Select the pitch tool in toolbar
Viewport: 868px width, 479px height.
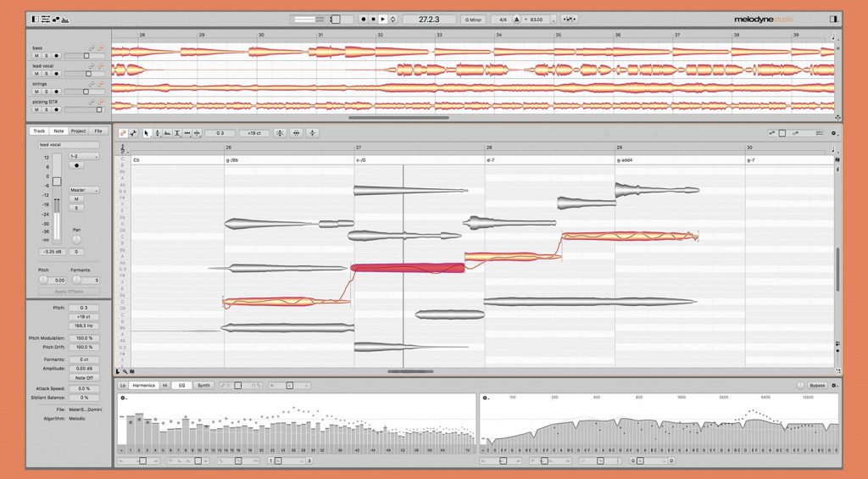click(x=157, y=133)
